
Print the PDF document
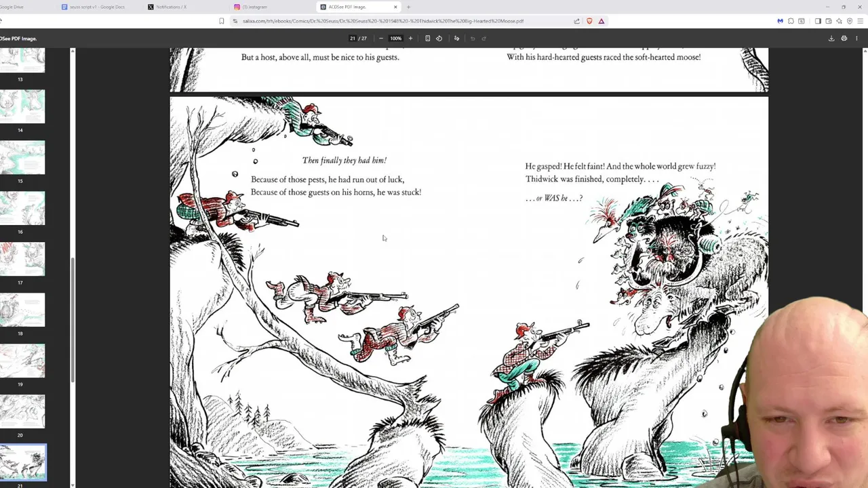click(844, 38)
